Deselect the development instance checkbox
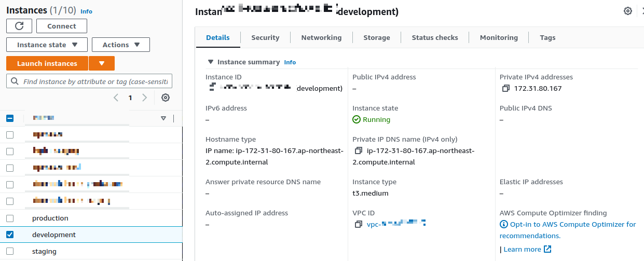Screen dimensions: 644x261 10,235
